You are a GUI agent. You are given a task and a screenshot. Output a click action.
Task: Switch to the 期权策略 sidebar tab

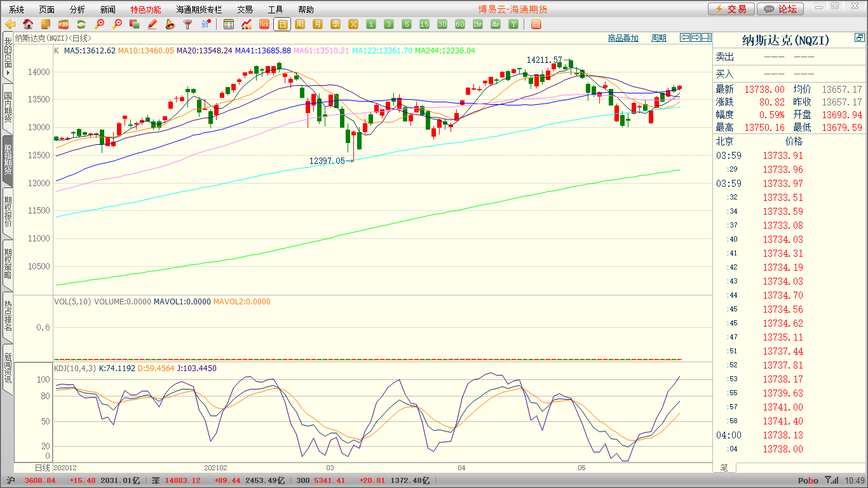pyautogui.click(x=8, y=264)
